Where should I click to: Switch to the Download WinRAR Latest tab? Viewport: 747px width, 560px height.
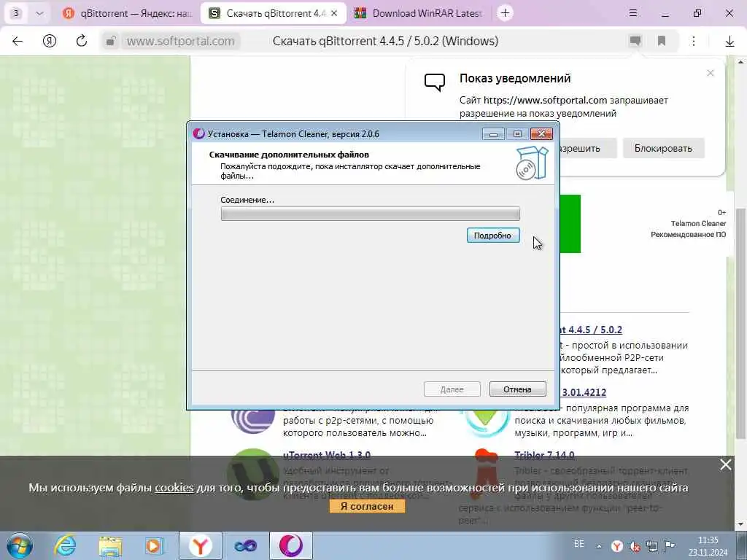coord(419,13)
